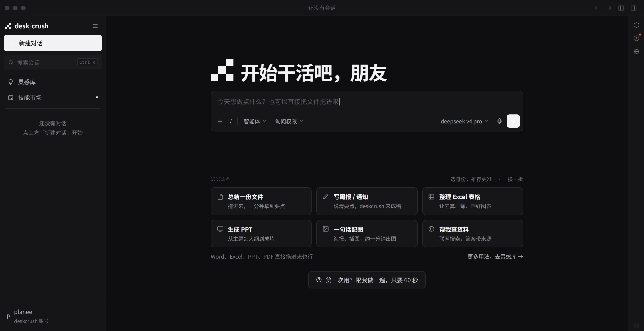Click the magnifier icon in search box
The height and width of the screenshot is (331, 644).
point(11,62)
